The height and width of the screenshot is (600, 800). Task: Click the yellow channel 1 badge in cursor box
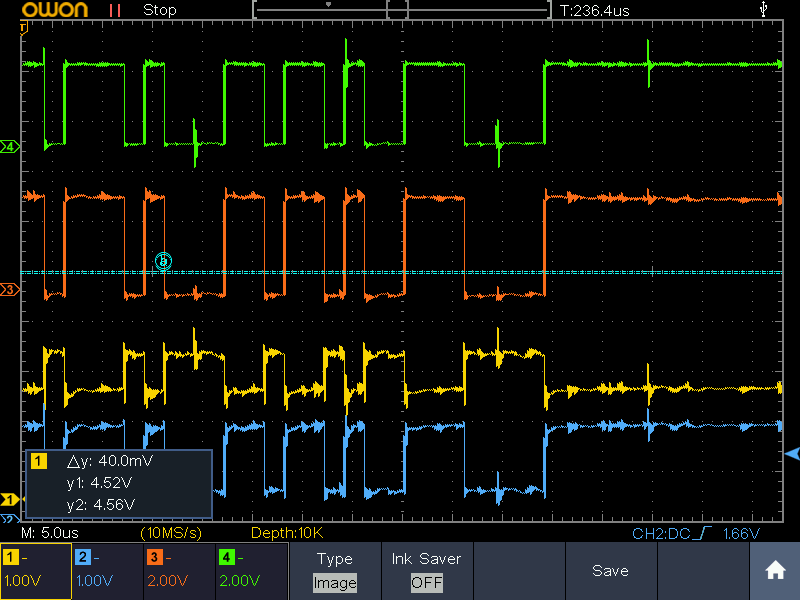coord(39,461)
